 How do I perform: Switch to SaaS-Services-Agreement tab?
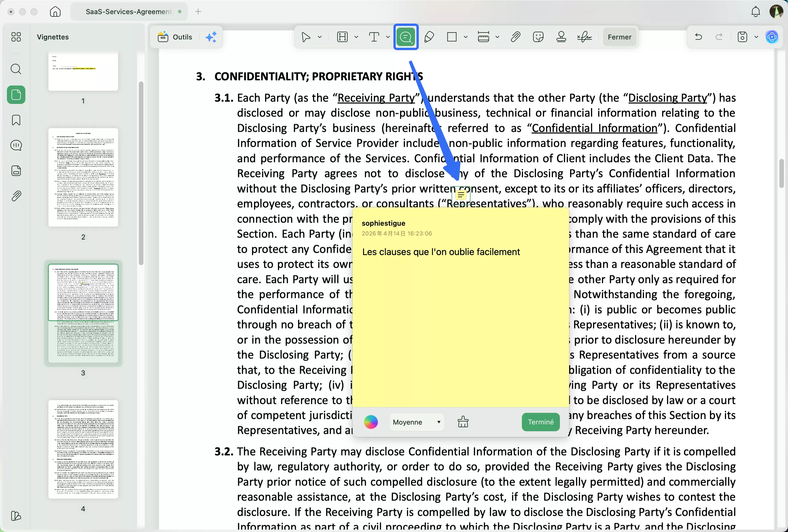129,12
